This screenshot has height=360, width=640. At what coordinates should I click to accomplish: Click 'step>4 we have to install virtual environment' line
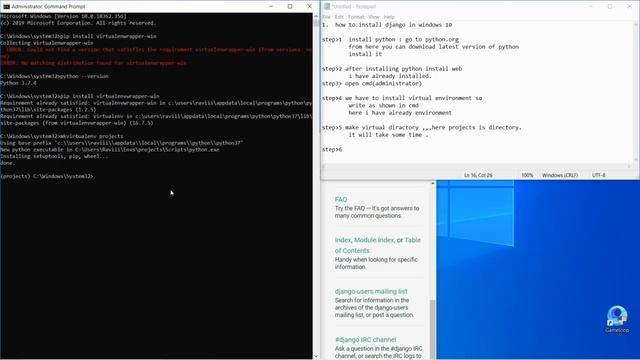pyautogui.click(x=402, y=98)
